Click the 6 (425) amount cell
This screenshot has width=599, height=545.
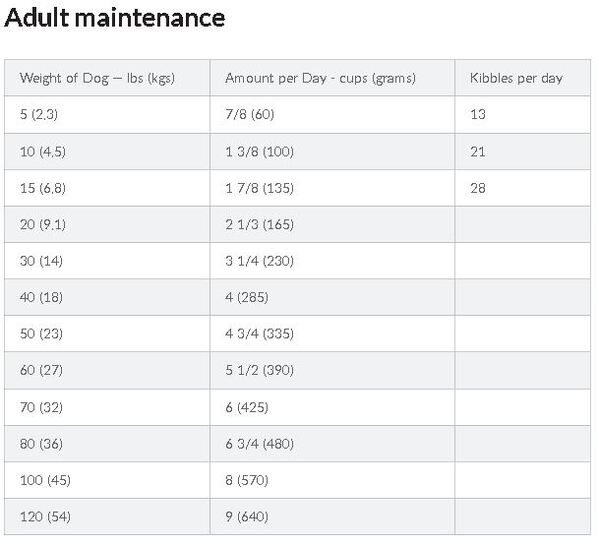pyautogui.click(x=332, y=408)
